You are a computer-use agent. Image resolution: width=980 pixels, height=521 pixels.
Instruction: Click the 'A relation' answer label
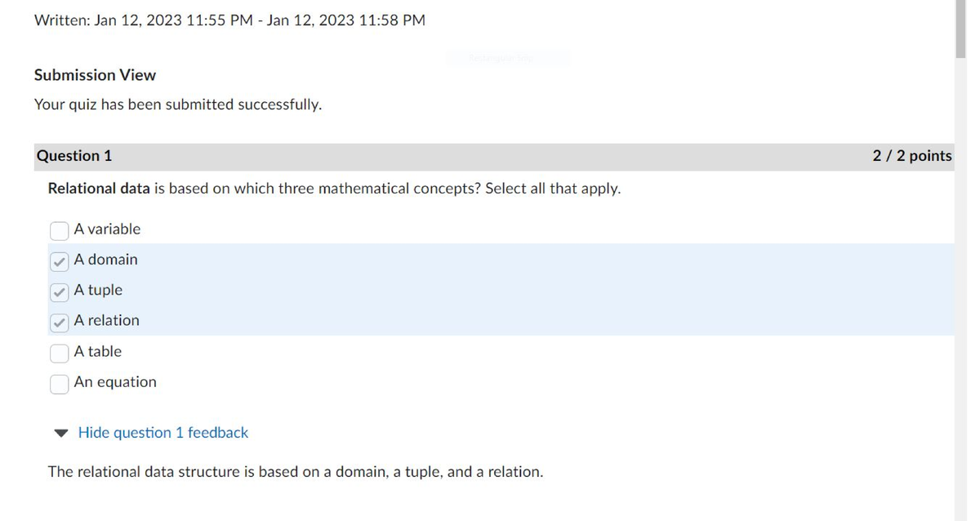tap(106, 321)
